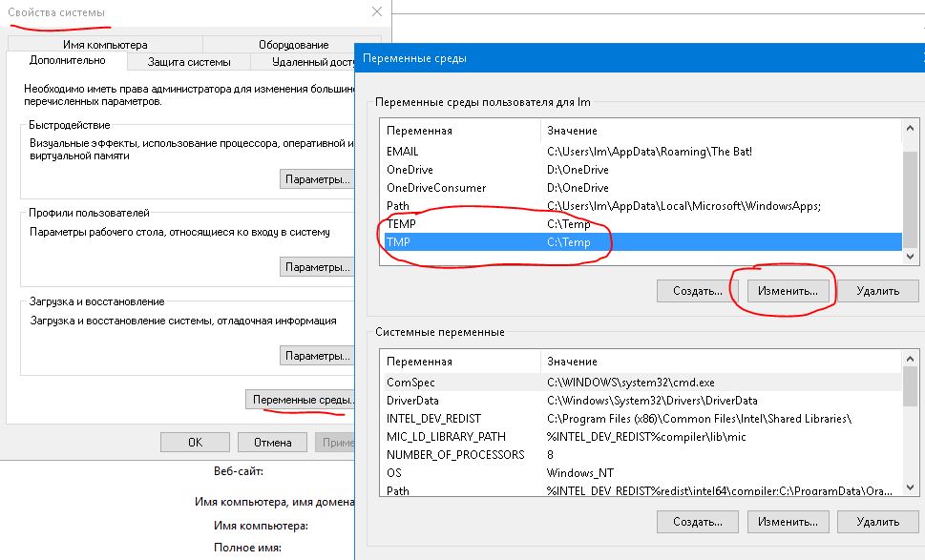Close the Свойства системы window

tap(377, 11)
